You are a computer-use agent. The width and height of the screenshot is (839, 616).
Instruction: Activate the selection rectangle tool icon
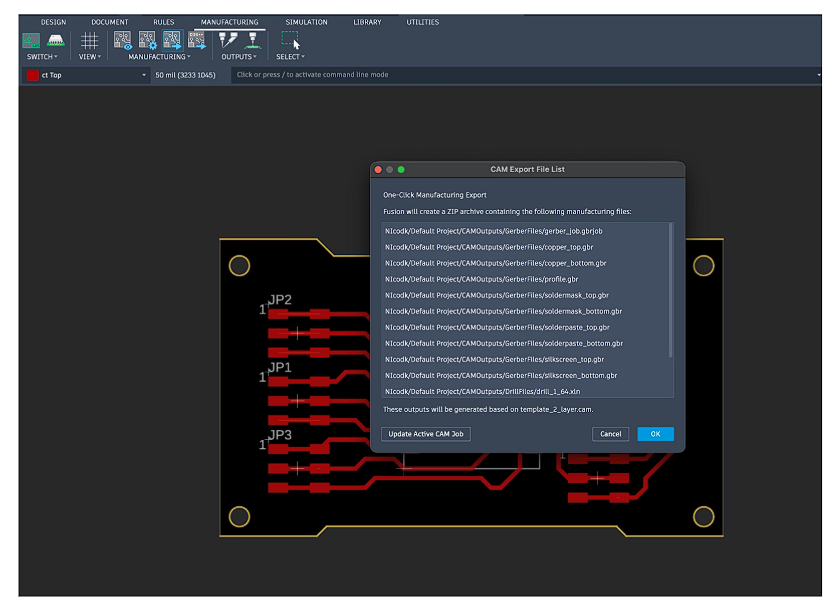pyautogui.click(x=291, y=41)
